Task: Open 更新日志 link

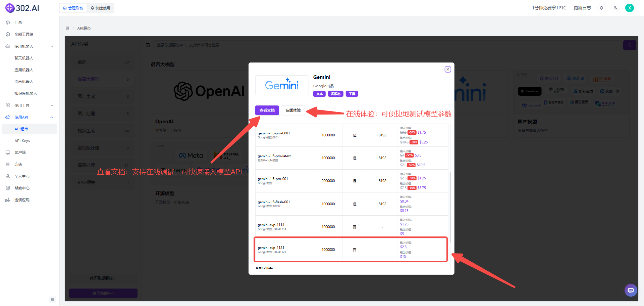Action: tap(582, 8)
